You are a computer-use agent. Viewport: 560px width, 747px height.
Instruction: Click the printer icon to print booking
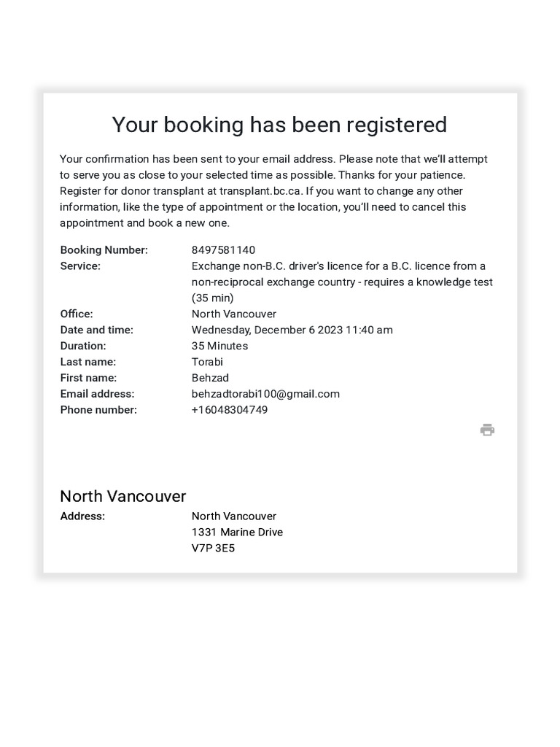pos(487,430)
